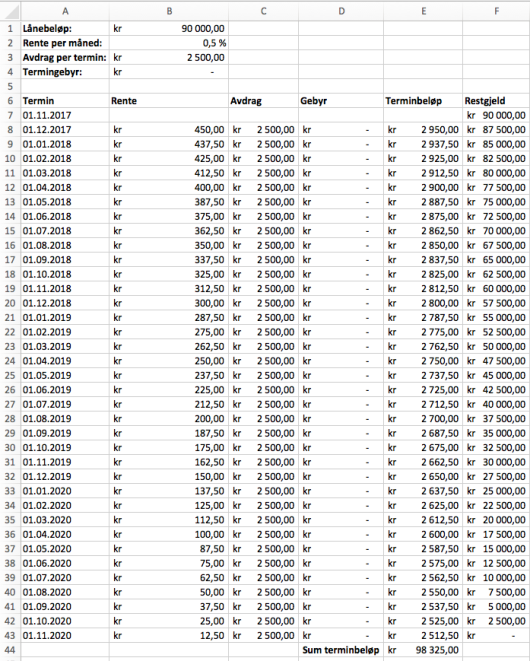Select the Restgjeld cell showing 45 000,00
Screen dimensions: 530x661
[x=496, y=375]
